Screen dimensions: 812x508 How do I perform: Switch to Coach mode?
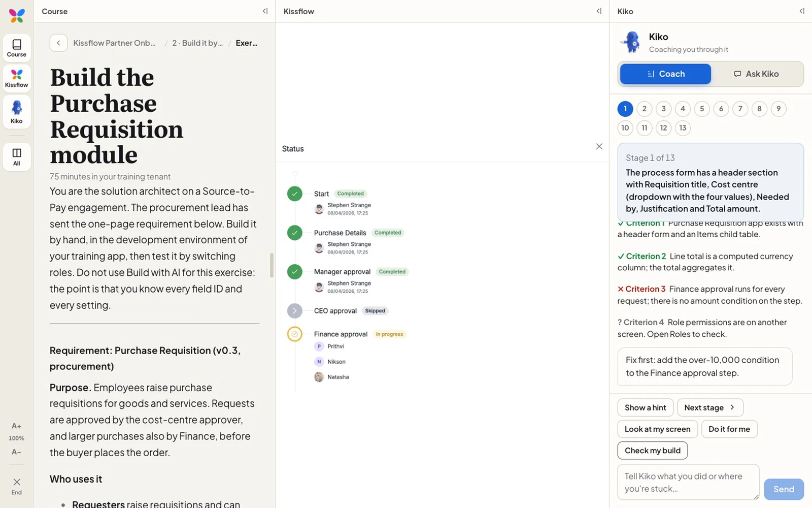(x=665, y=74)
